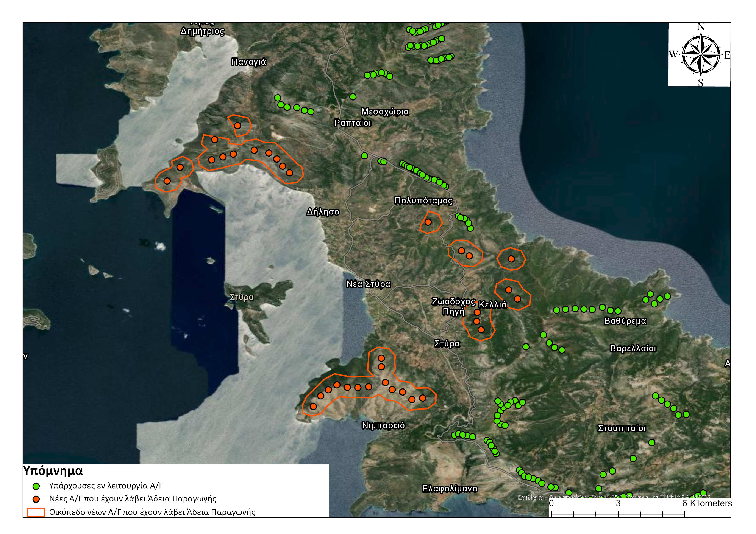This screenshot has height=534, width=756.
Task: Click the Παναγιά label near the coast
Action: coord(249,62)
